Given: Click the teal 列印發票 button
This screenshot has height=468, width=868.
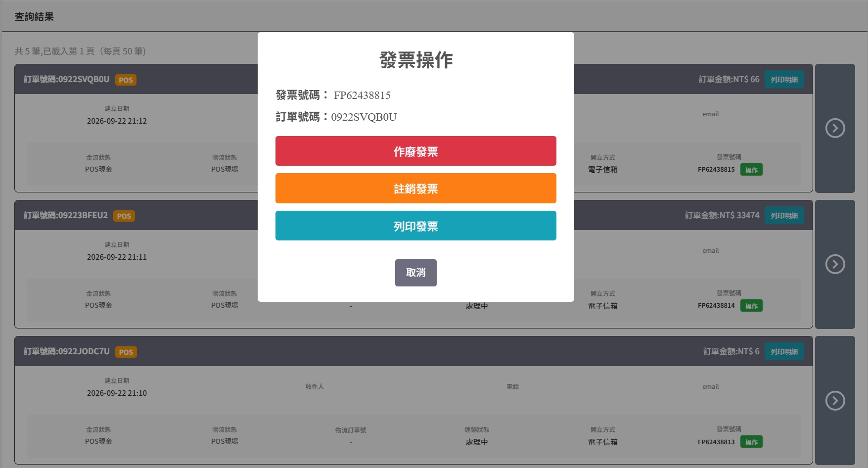Looking at the screenshot, I should click(x=415, y=226).
